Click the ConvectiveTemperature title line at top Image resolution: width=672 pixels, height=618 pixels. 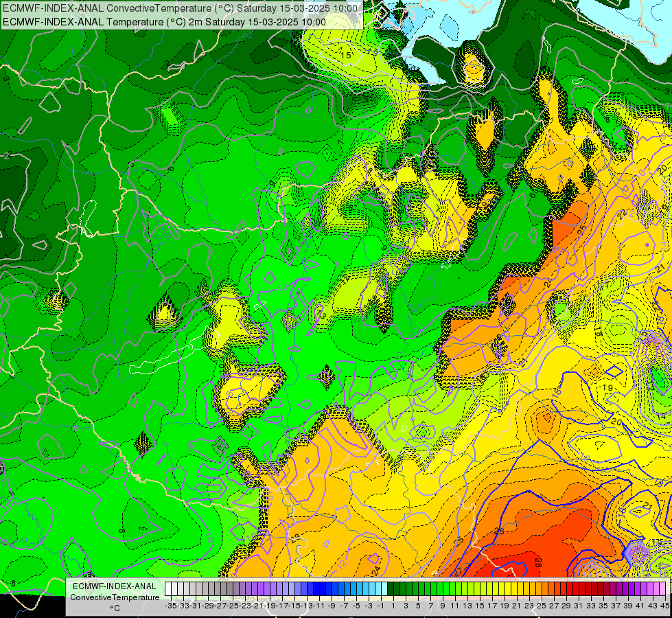tap(180, 8)
